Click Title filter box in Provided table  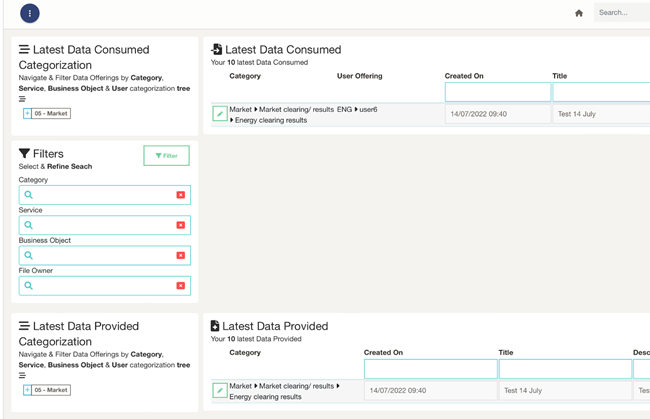click(564, 369)
